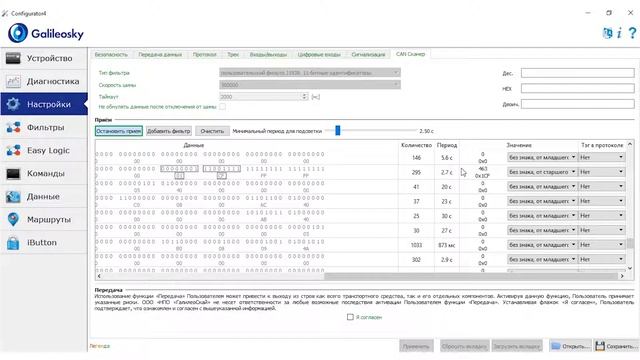Switch to the Безопасность tab

point(111,54)
